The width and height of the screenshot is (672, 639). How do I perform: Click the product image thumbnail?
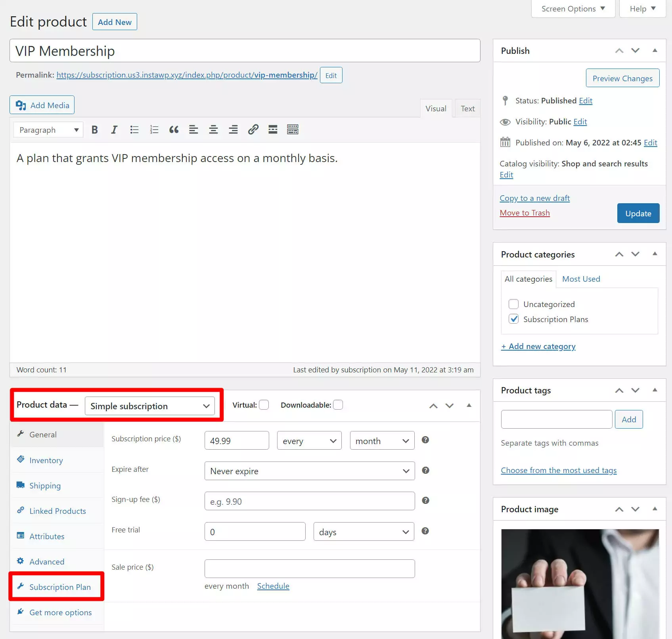(580, 582)
